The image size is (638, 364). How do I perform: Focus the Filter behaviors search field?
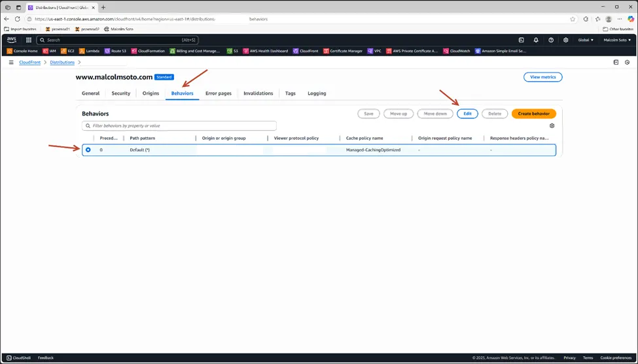179,125
